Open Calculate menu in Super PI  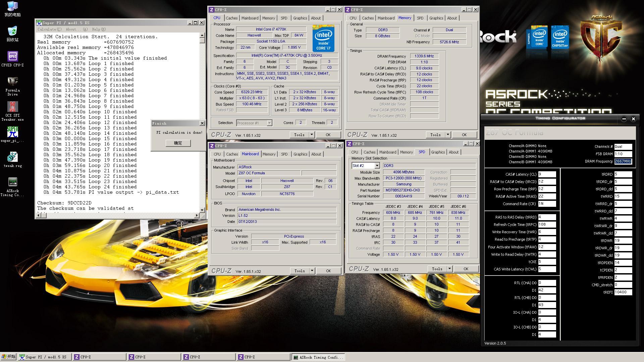click(49, 29)
